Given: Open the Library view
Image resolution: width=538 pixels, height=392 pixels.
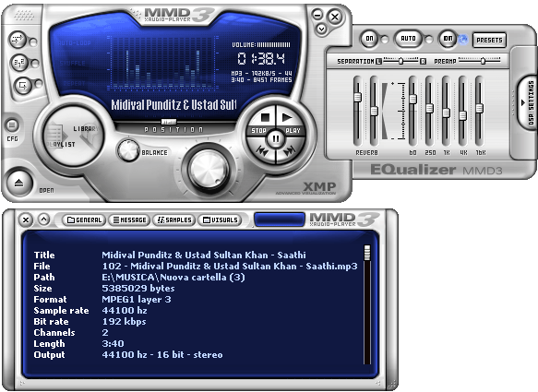Looking at the screenshot, I should coord(86,129).
